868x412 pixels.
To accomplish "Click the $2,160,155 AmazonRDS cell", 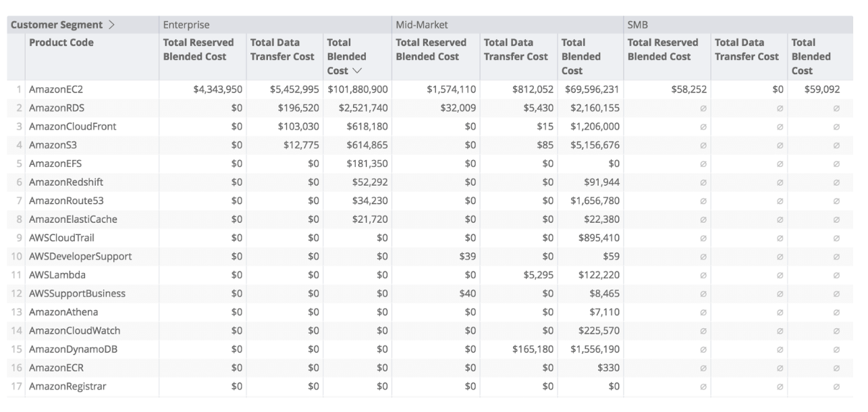I will click(595, 107).
